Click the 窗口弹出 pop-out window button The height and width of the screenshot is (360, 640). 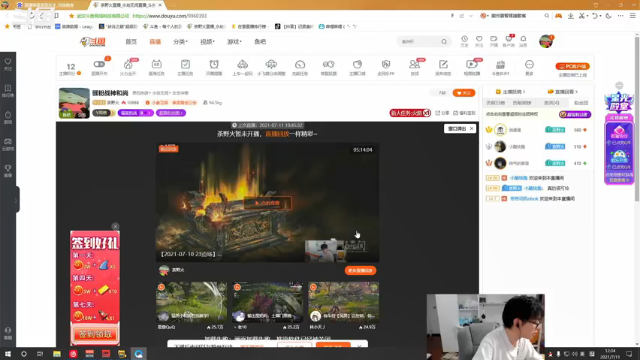point(457,129)
